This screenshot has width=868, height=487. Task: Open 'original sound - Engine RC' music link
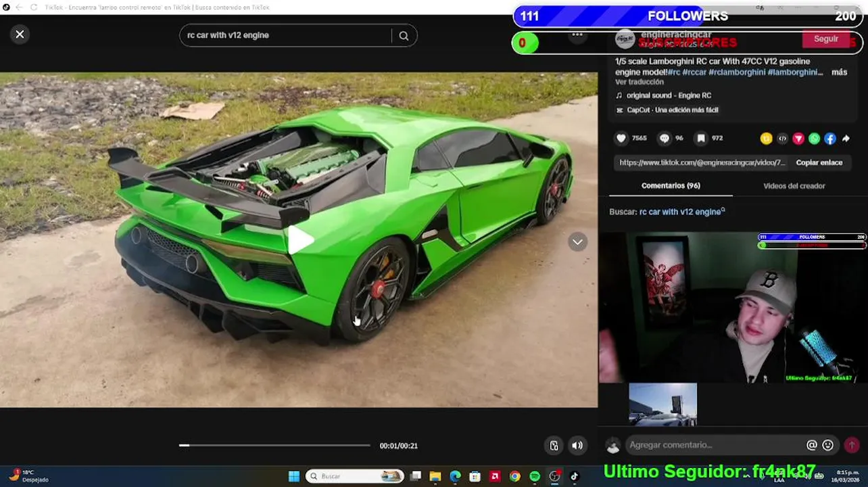coord(669,95)
